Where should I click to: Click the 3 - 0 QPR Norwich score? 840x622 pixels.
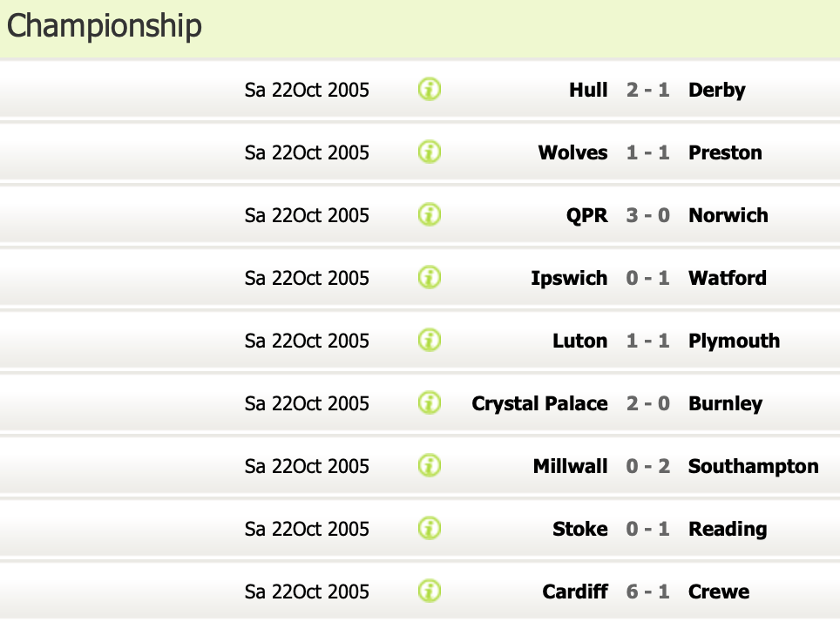(647, 215)
